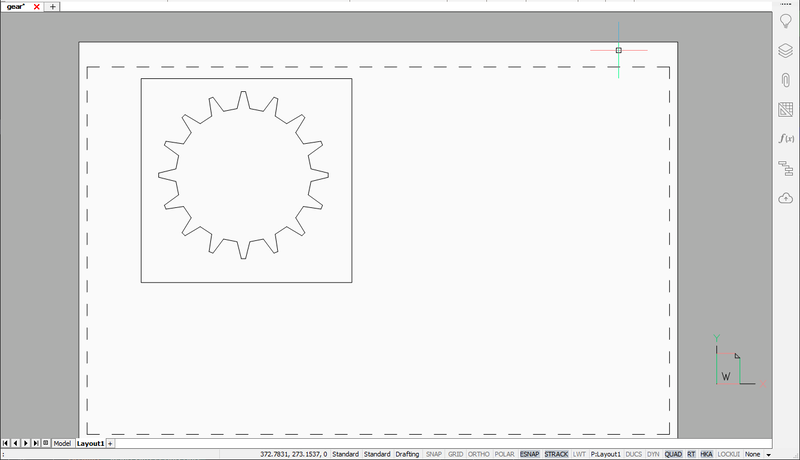
Task: Close the gear drawing tab
Action: pos(36,7)
